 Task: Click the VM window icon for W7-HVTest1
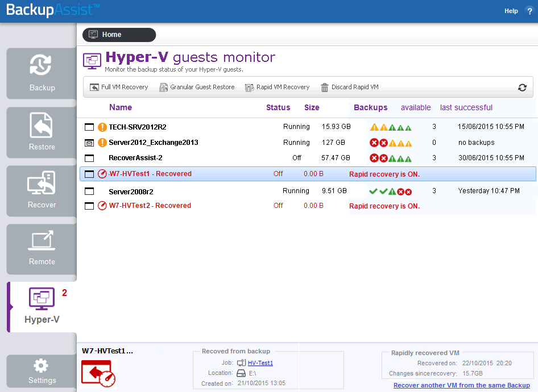[89, 174]
